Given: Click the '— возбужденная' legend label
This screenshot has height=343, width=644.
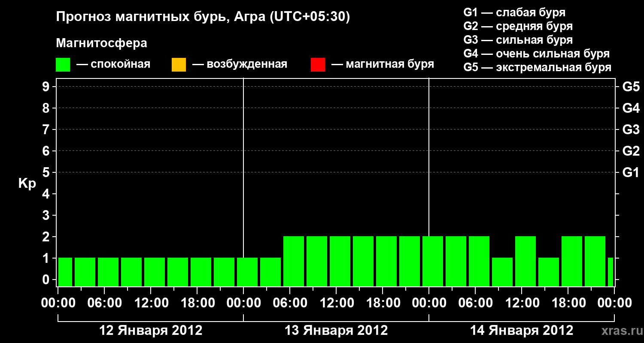Looking at the screenshot, I should click(240, 64).
